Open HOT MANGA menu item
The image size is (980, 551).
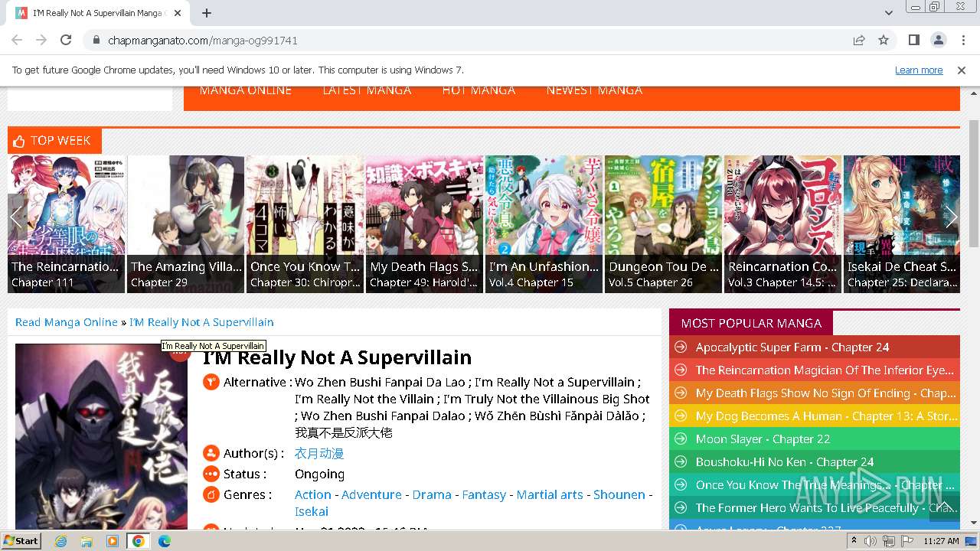pyautogui.click(x=479, y=90)
